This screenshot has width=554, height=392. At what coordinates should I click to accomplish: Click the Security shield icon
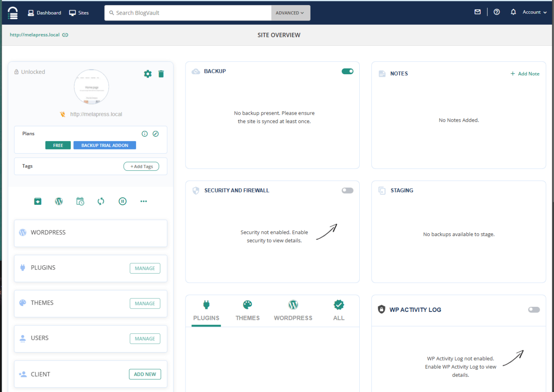click(196, 191)
